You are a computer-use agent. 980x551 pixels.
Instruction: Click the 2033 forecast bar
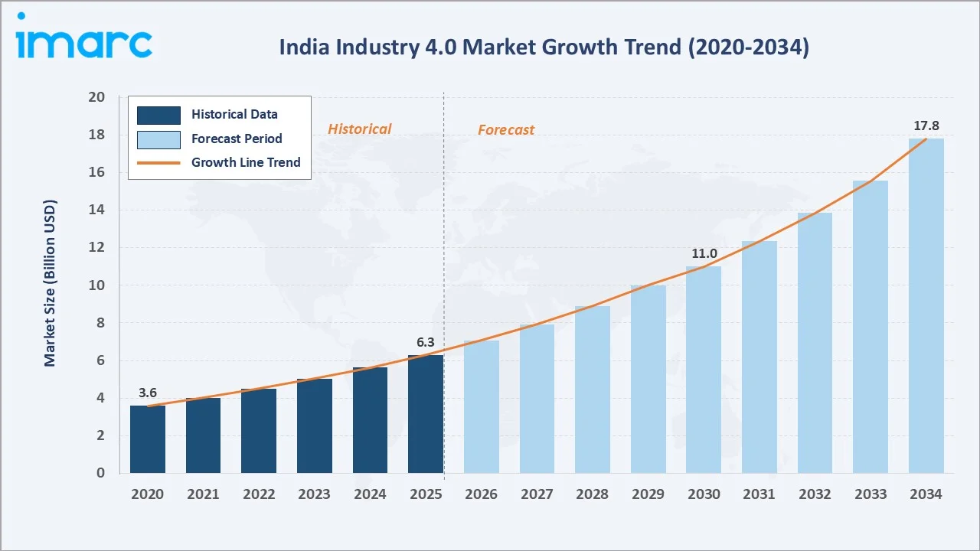pos(871,327)
